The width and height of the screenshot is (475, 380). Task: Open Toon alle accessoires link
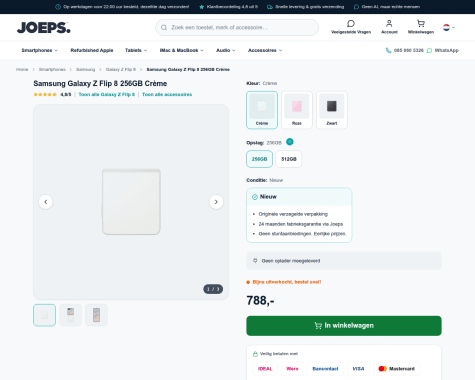point(167,94)
